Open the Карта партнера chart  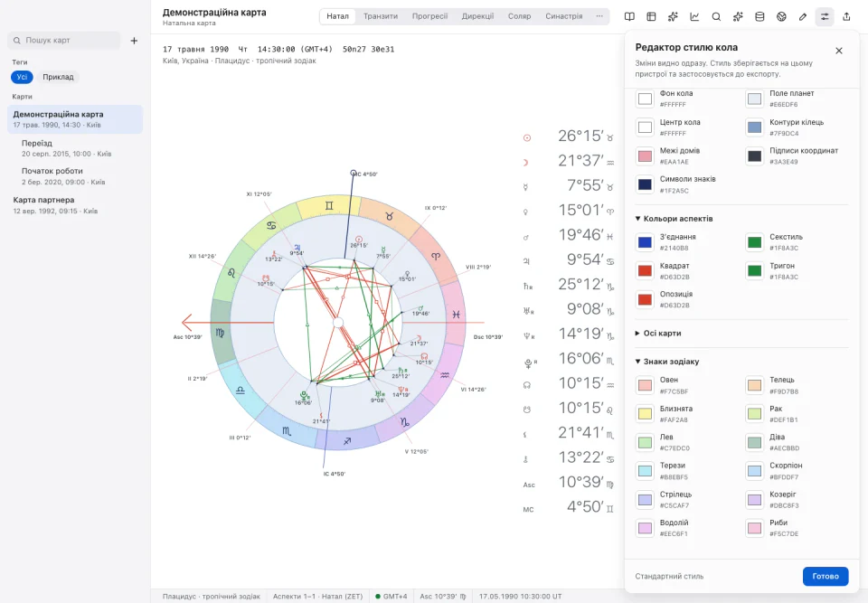pos(75,205)
